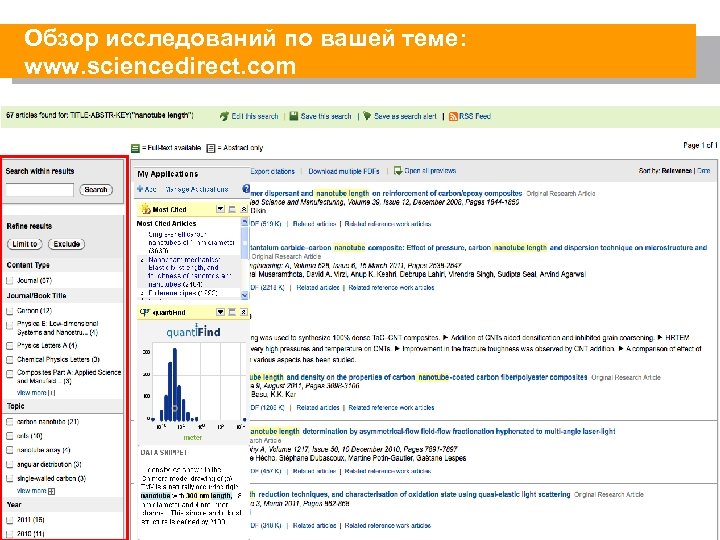Click the Manage Applications link

(197, 189)
